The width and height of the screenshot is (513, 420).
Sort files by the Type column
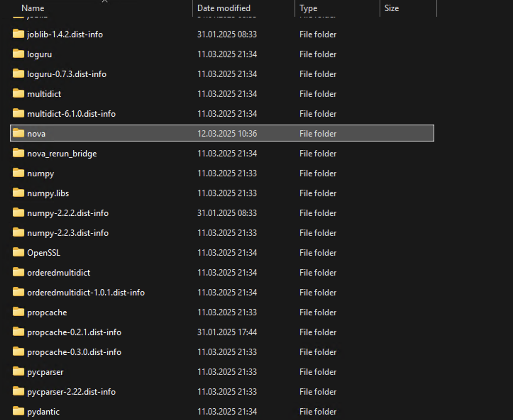308,8
